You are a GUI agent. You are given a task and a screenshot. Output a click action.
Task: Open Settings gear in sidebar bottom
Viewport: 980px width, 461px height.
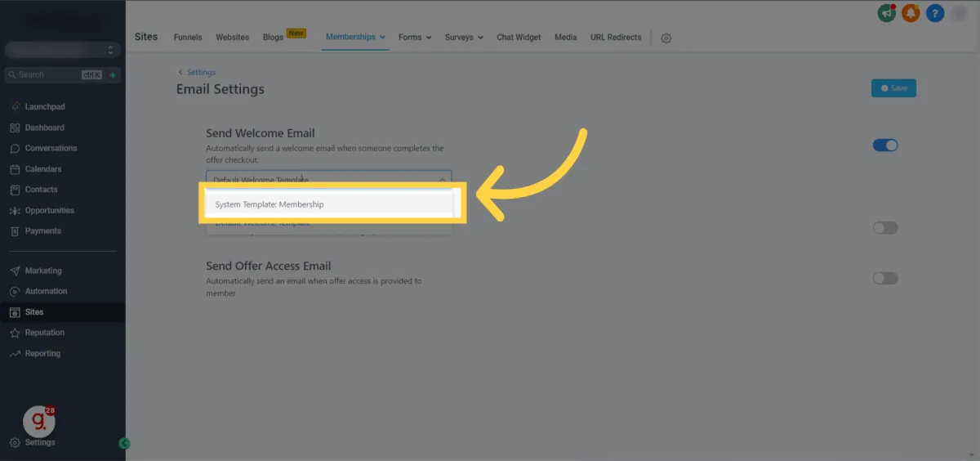click(x=16, y=442)
